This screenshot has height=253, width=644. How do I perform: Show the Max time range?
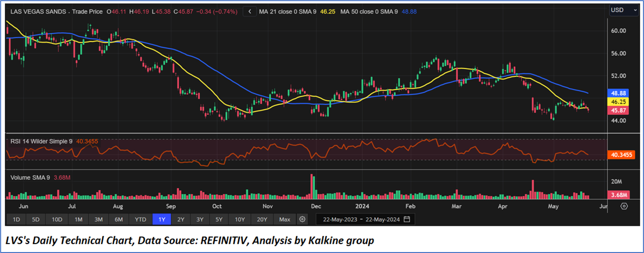(x=284, y=219)
